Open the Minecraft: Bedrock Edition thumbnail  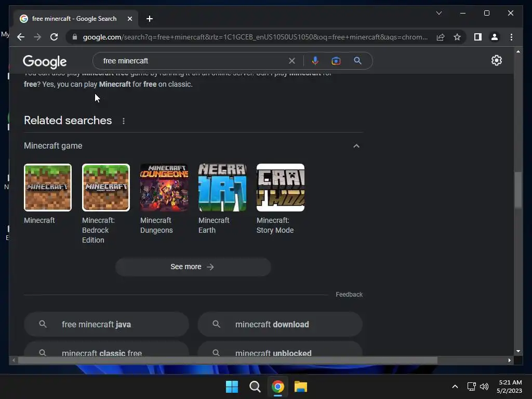coord(106,188)
